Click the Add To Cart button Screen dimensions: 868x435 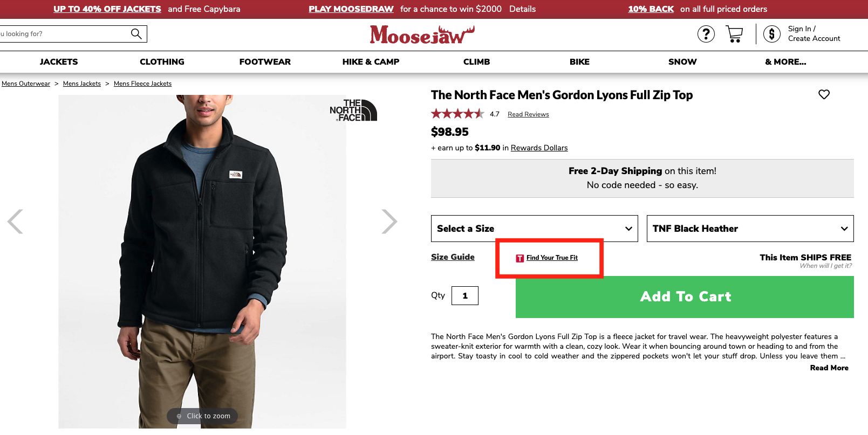tap(685, 297)
